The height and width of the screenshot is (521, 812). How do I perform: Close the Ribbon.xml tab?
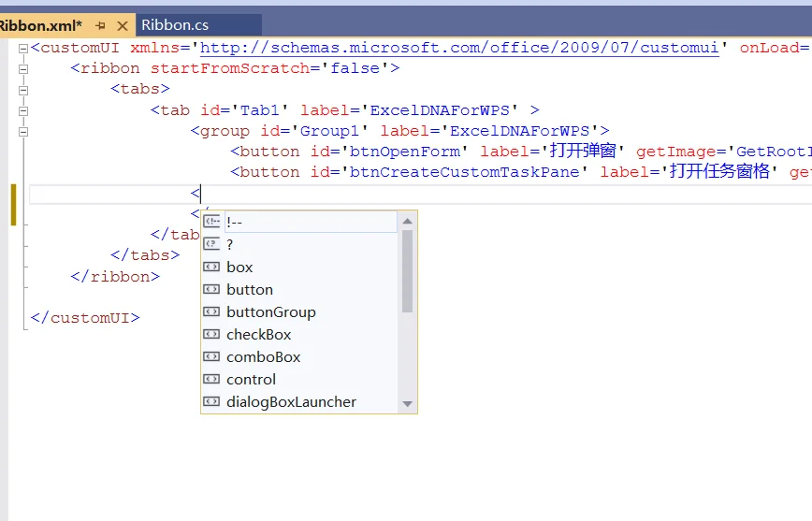click(x=123, y=25)
